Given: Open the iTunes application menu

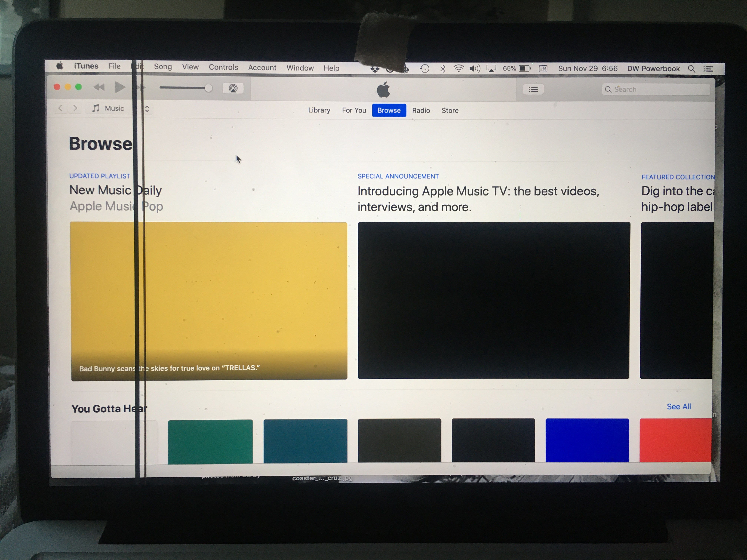Looking at the screenshot, I should coord(86,66).
